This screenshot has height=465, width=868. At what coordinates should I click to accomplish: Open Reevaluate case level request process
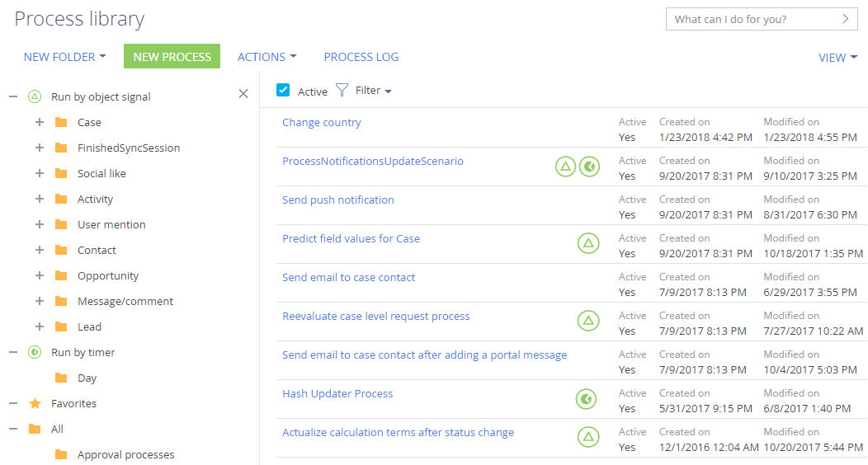[376, 316]
